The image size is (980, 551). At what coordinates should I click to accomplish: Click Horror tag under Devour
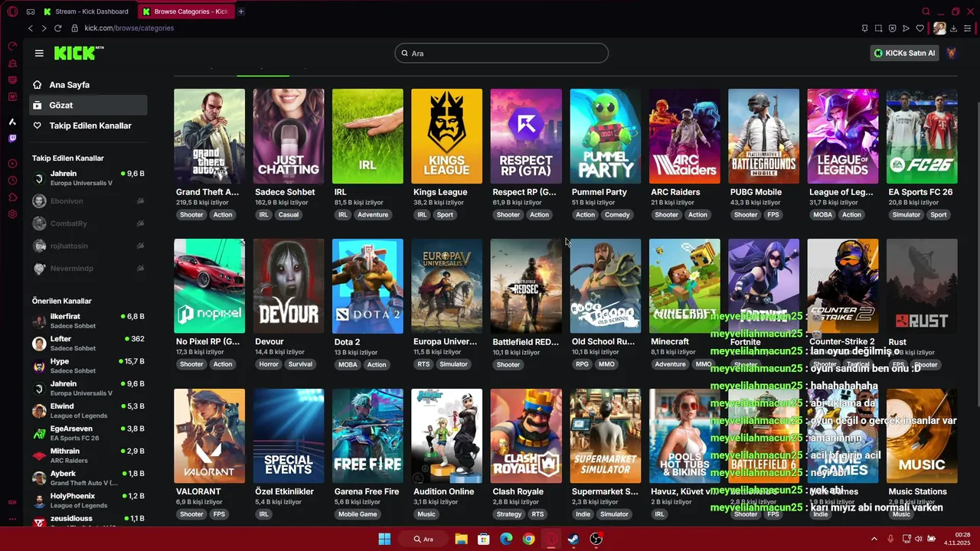tap(269, 364)
